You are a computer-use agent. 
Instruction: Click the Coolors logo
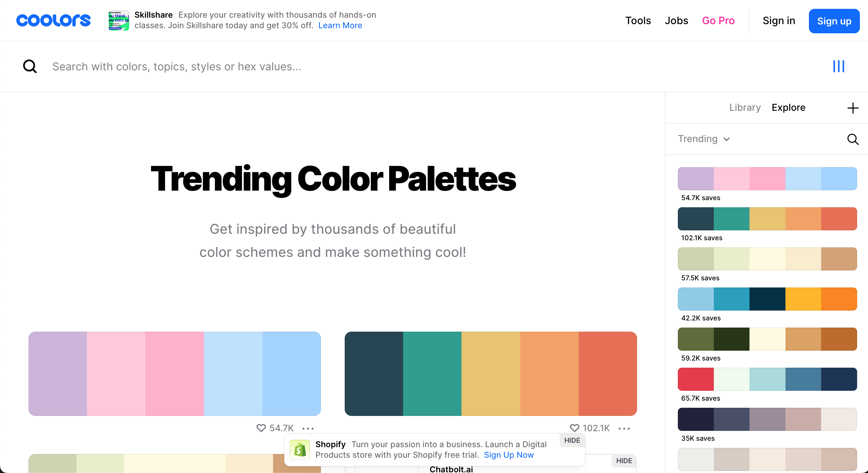53,20
